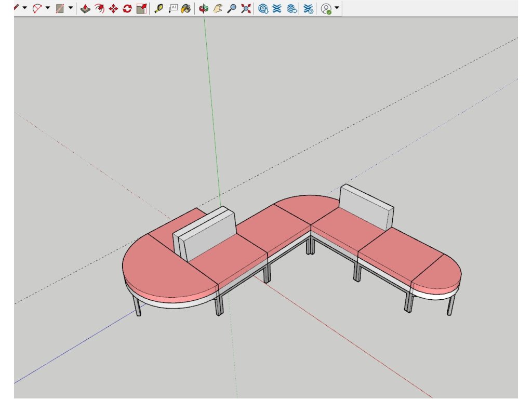Open the account profile dropdown arrow
This screenshot has width=532, height=399.
point(337,8)
